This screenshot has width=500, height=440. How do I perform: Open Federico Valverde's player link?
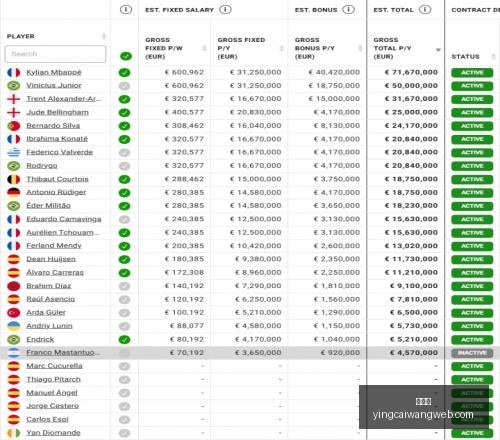[x=60, y=152]
